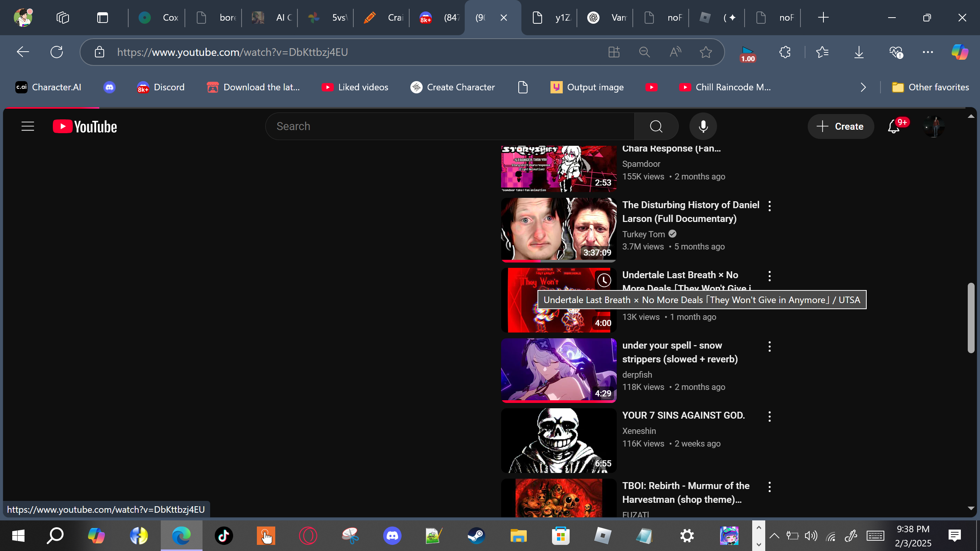Open the Chill Raincode M... bookmark

725,87
